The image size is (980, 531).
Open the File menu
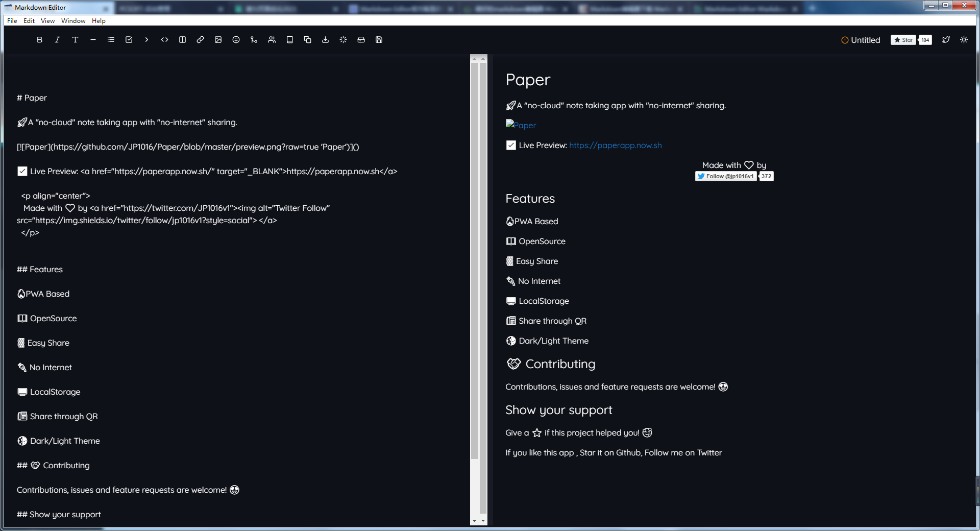tap(12, 21)
